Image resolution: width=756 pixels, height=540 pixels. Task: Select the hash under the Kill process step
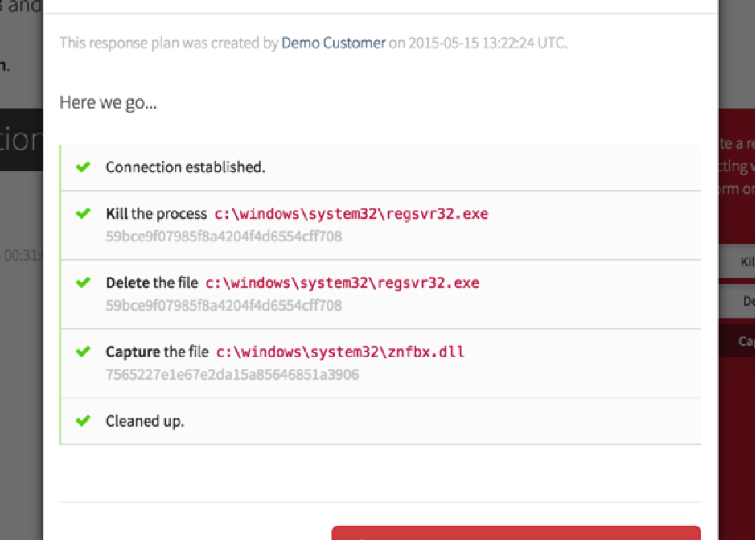click(x=224, y=237)
